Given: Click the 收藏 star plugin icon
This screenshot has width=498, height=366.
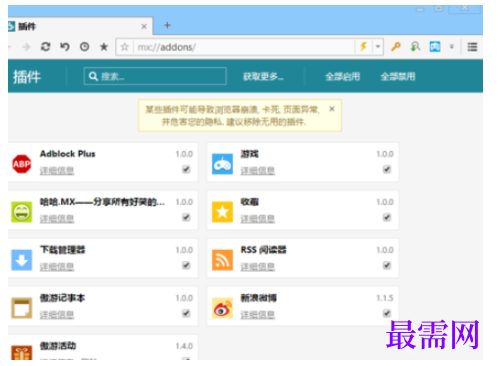Looking at the screenshot, I should pyautogui.click(x=222, y=212).
